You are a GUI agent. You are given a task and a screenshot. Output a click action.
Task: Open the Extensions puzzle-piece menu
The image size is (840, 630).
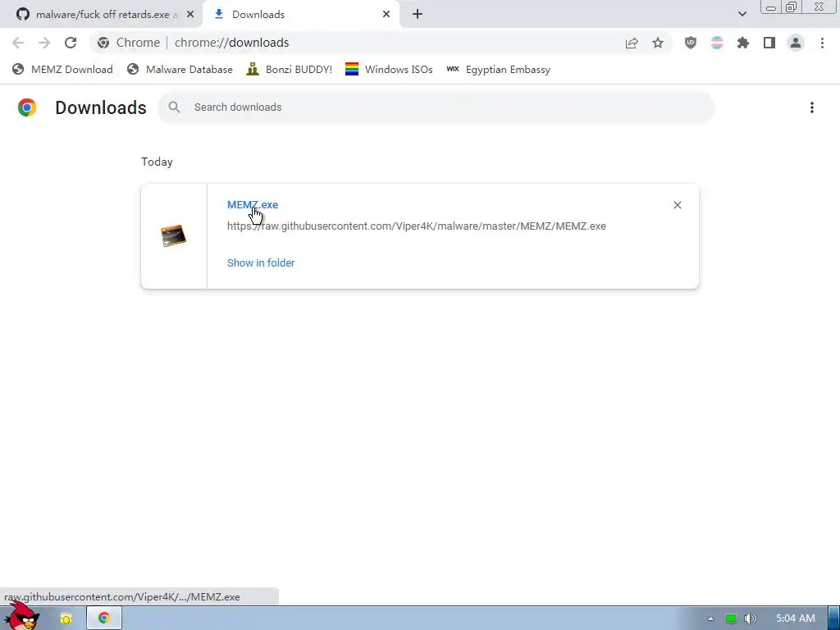click(x=743, y=43)
